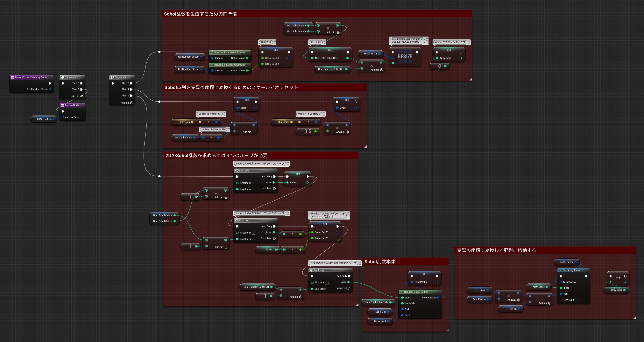Click the Set Array Elem function icon
This screenshot has height=342, width=644.
[561, 270]
